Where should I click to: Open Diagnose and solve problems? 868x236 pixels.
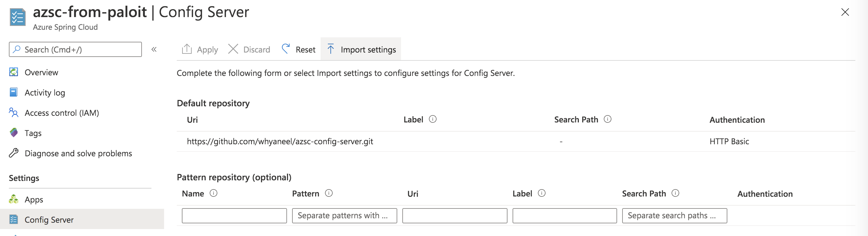[x=78, y=153]
